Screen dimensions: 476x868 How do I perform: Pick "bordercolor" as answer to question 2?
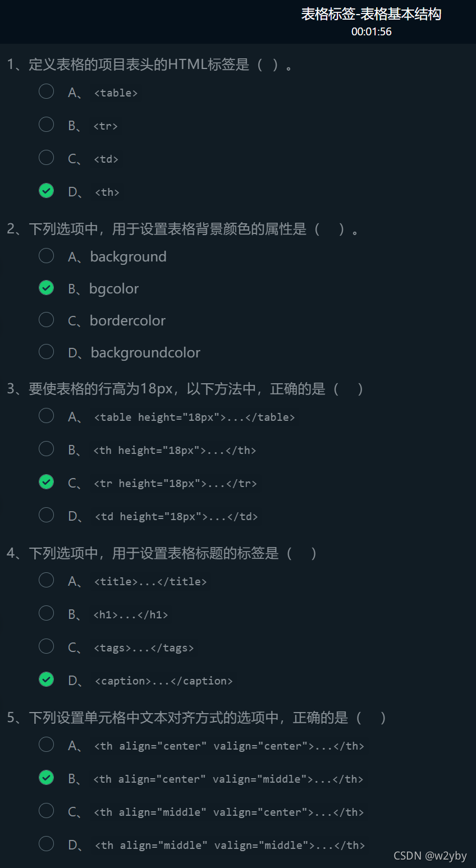coord(46,319)
